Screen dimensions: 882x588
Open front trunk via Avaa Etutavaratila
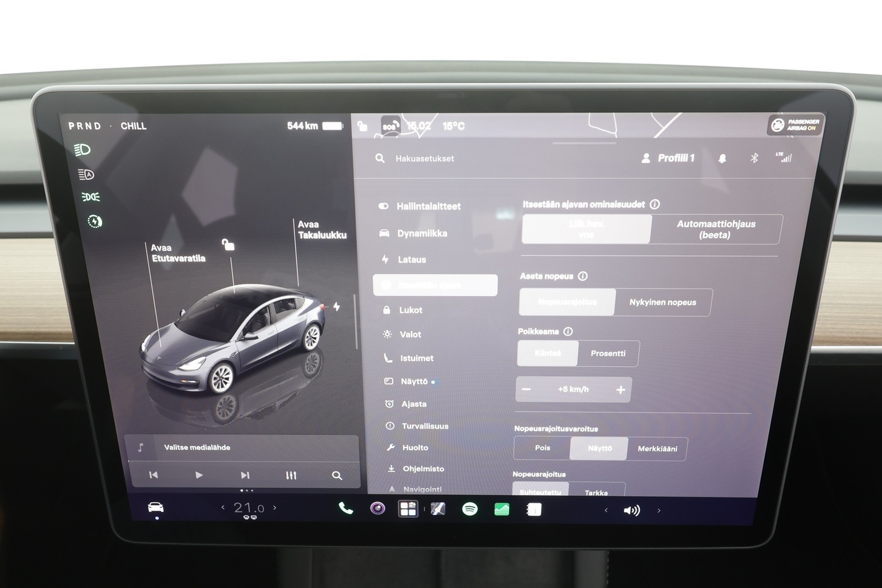tap(178, 253)
